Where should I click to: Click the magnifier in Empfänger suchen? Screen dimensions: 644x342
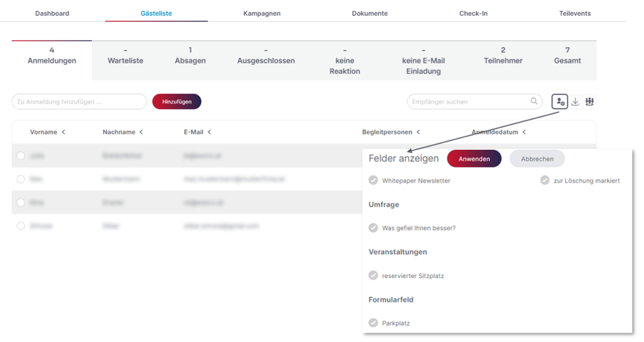point(534,101)
